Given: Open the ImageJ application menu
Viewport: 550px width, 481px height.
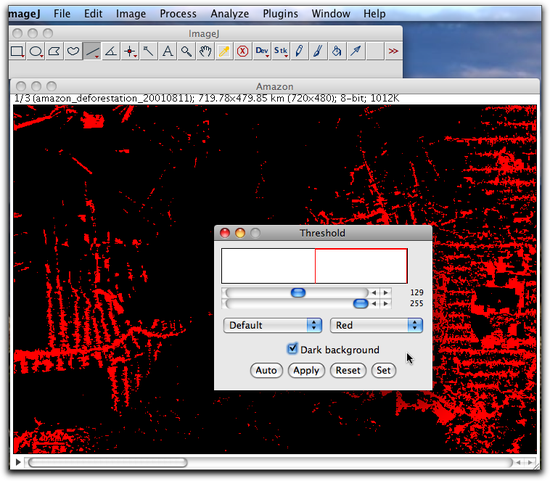Looking at the screenshot, I should click(24, 14).
